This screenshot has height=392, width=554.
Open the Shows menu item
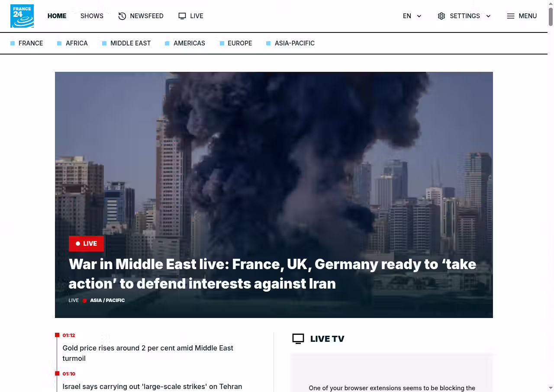pyautogui.click(x=92, y=16)
